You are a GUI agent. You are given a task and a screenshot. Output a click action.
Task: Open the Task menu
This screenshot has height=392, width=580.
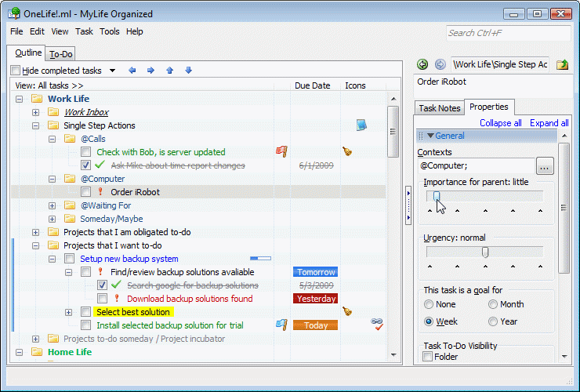[84, 31]
